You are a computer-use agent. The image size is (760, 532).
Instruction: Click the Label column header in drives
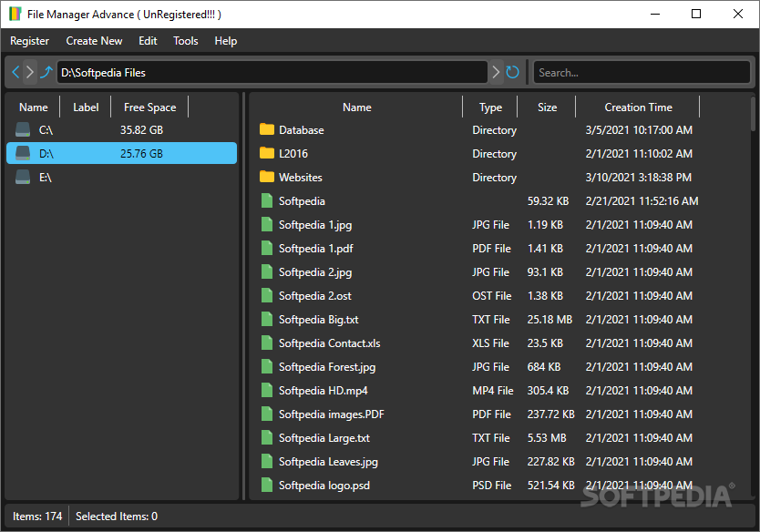[86, 107]
